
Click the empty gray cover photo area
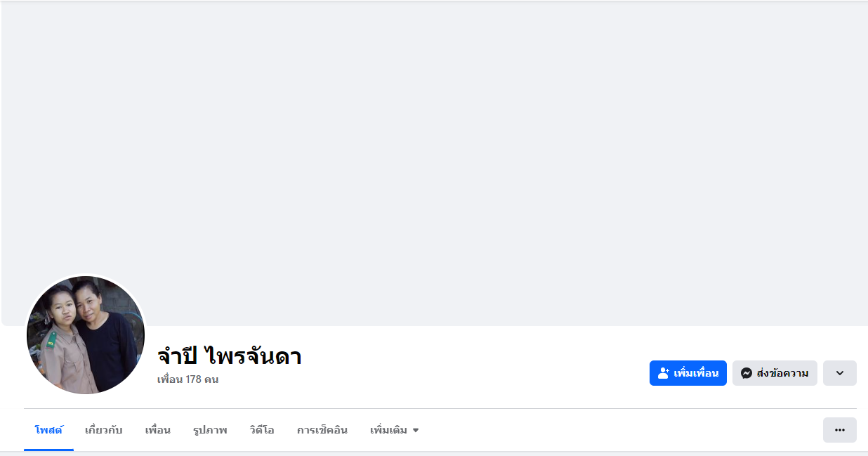[434, 163]
